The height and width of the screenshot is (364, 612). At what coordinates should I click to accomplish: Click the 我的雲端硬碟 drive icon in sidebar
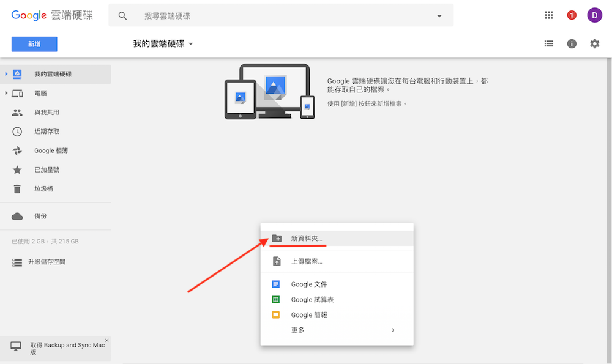pos(17,74)
